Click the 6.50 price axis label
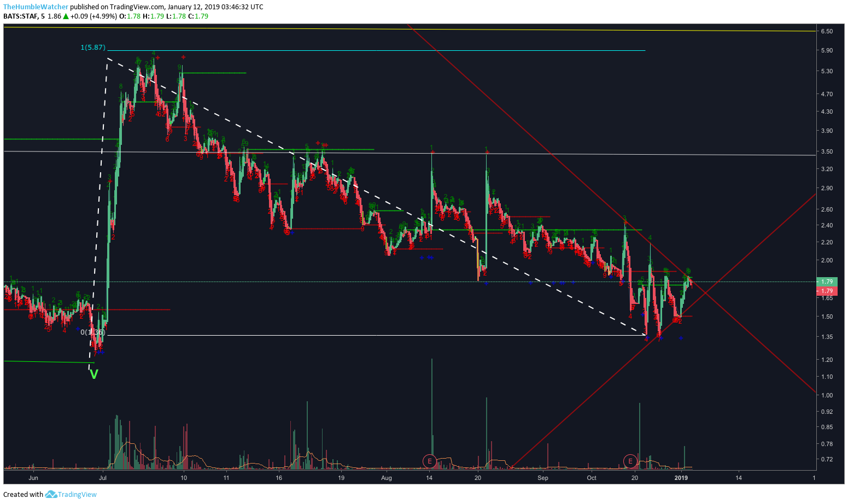 [827, 32]
